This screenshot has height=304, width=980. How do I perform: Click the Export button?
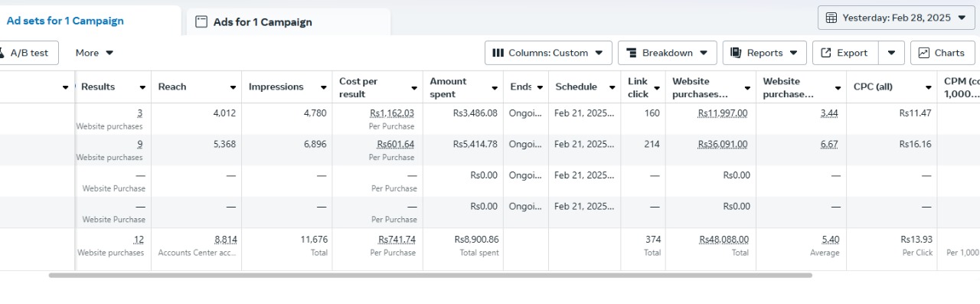click(x=844, y=53)
